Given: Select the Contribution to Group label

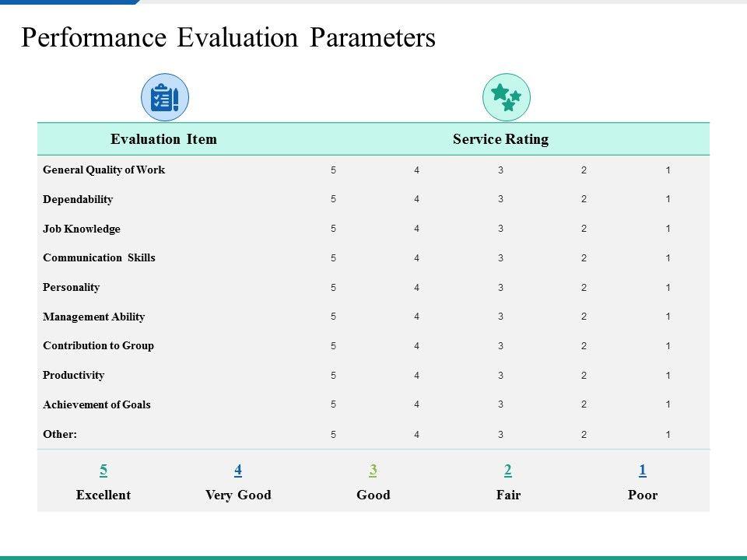Looking at the screenshot, I should click(98, 345).
